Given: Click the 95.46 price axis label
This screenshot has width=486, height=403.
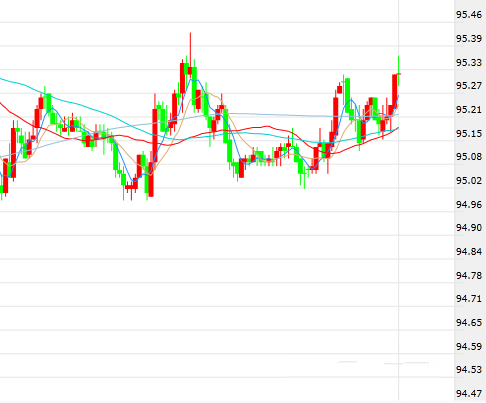Looking at the screenshot, I should click(469, 15).
